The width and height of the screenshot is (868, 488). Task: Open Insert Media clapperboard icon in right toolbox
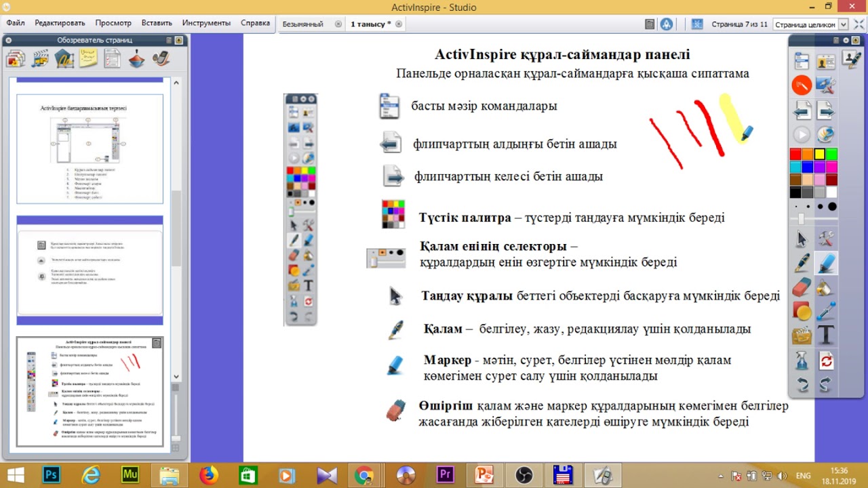pos(802,335)
